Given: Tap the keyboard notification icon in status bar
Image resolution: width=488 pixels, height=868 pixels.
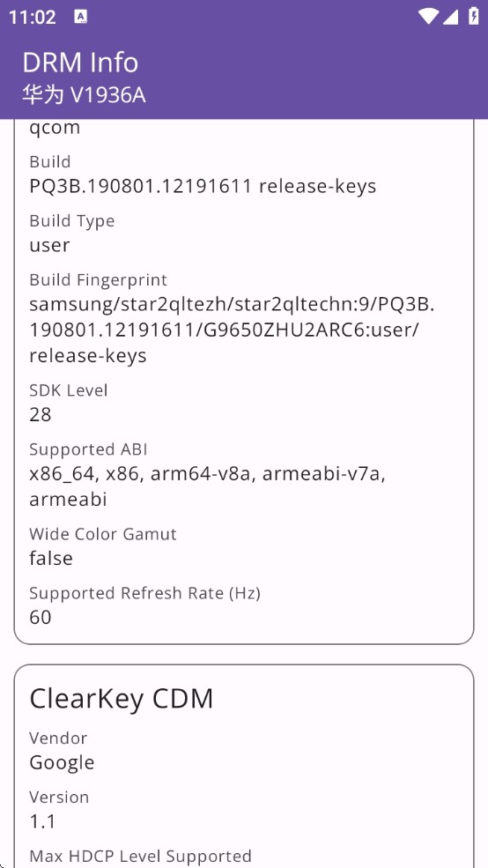Looking at the screenshot, I should (x=81, y=17).
